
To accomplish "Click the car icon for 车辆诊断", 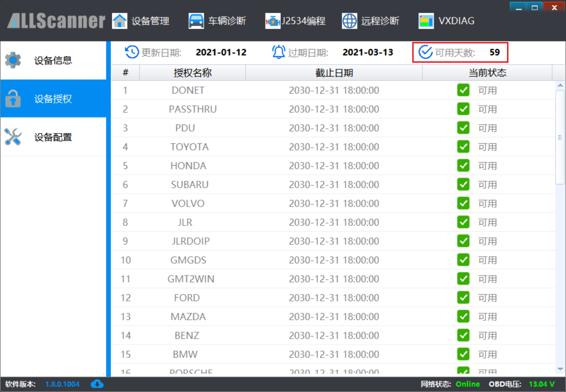I will coord(196,21).
